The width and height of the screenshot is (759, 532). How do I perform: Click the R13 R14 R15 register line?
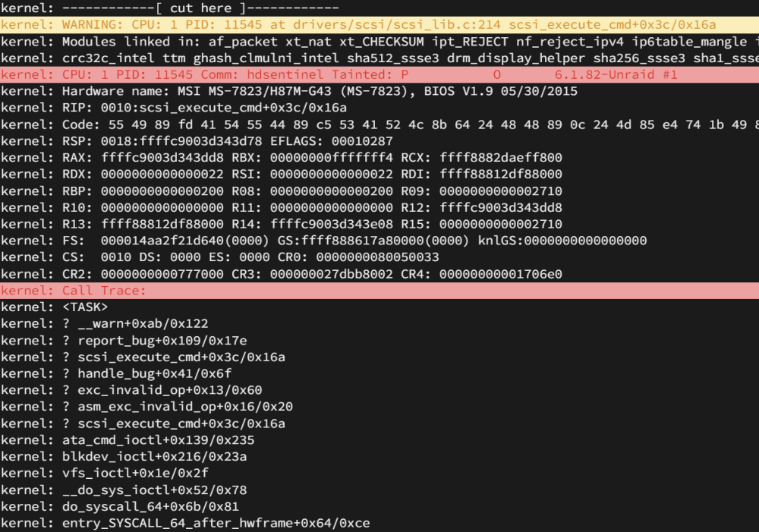tap(379, 224)
